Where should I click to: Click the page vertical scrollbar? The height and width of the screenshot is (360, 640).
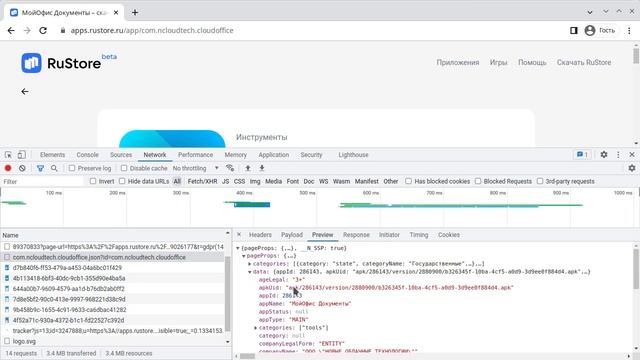point(636,56)
